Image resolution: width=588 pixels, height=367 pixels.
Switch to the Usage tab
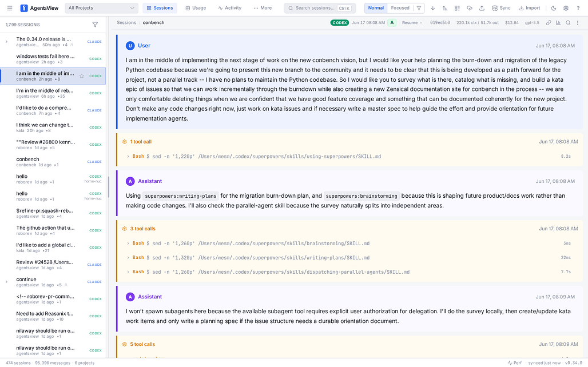click(x=196, y=8)
